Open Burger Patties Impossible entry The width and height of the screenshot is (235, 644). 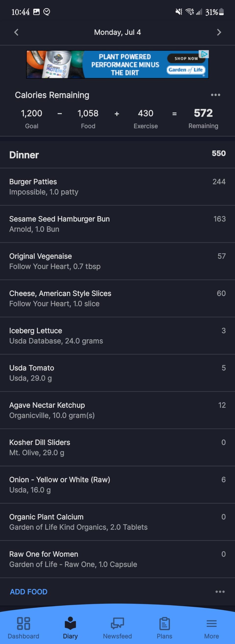point(117,186)
